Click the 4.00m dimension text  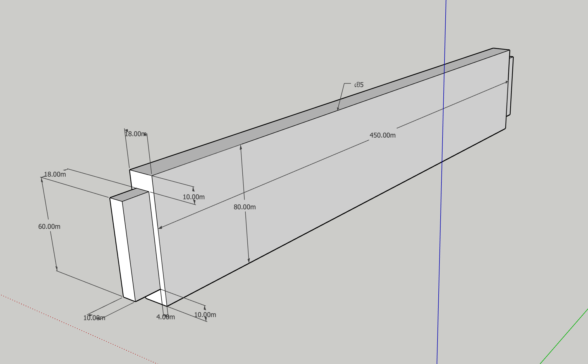pyautogui.click(x=165, y=317)
